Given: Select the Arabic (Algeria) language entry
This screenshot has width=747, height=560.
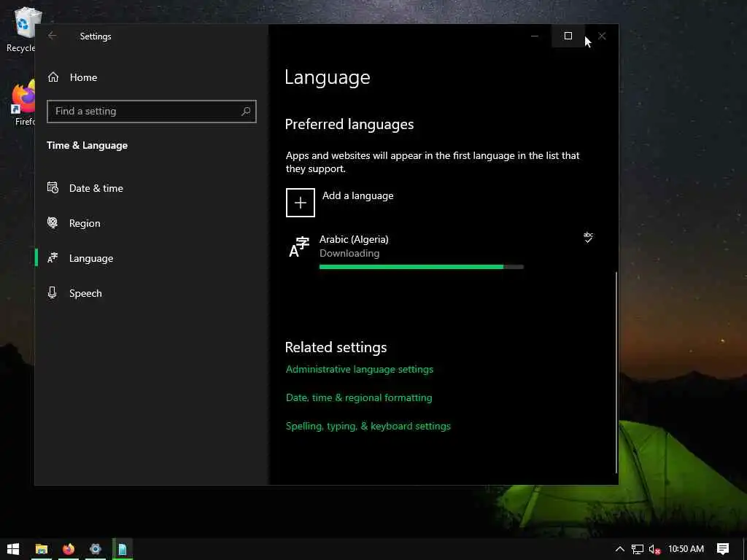Looking at the screenshot, I should (x=441, y=250).
